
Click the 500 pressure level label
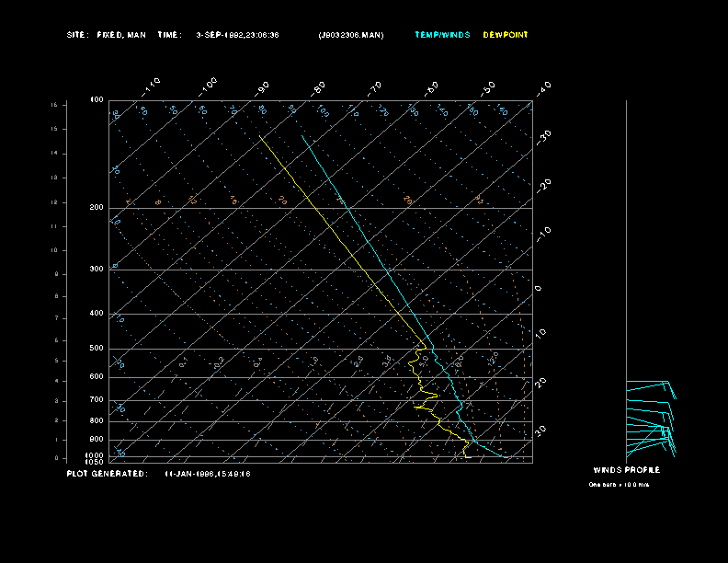coord(97,349)
